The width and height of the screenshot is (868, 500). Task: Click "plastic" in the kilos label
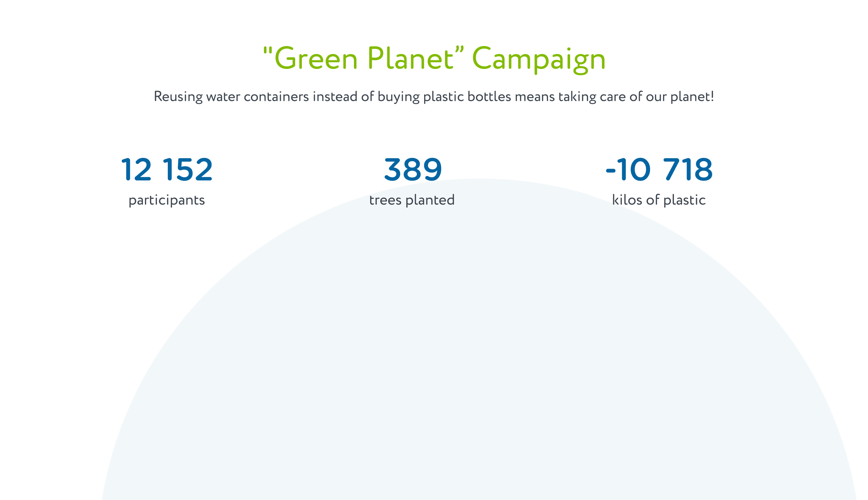pyautogui.click(x=684, y=200)
